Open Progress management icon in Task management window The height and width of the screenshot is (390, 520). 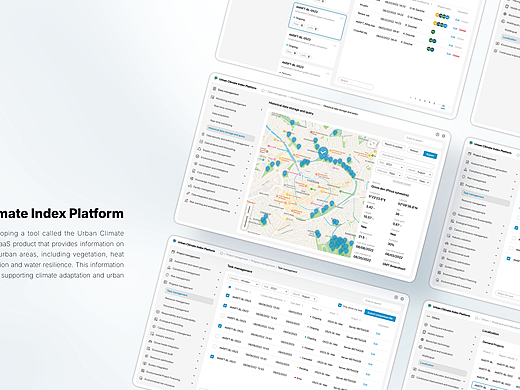(165, 282)
